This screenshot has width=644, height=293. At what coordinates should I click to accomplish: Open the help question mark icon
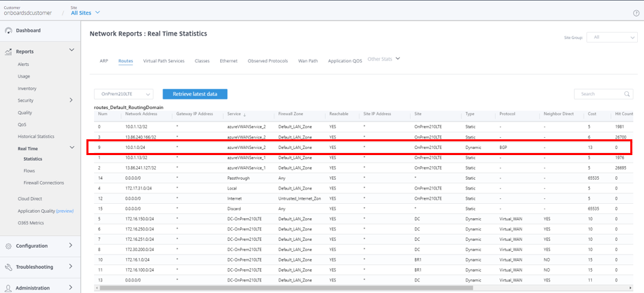tap(636, 13)
